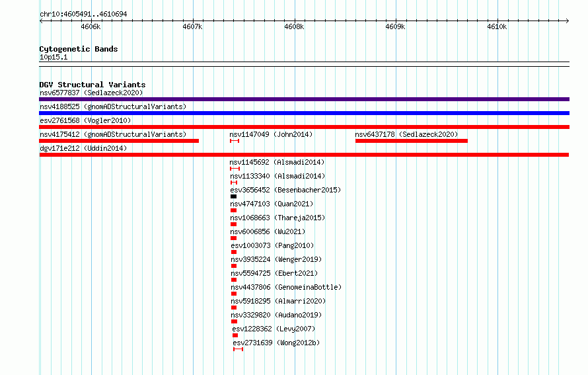
Task: Click the 4608k ruler label
Action: coord(294,26)
